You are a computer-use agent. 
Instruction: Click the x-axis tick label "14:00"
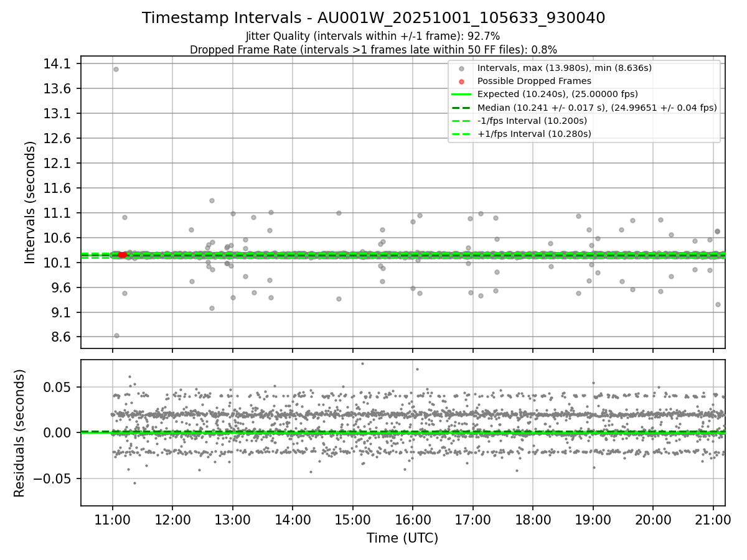(293, 519)
